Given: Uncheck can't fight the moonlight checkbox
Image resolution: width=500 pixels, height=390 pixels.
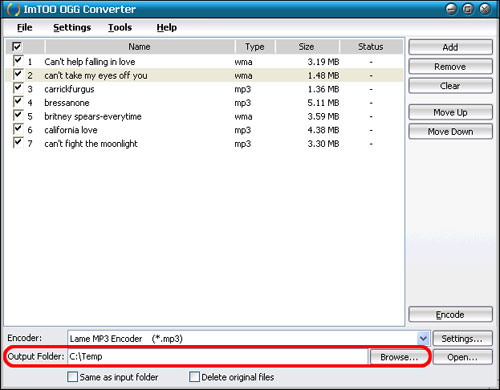Looking at the screenshot, I should coord(18,143).
